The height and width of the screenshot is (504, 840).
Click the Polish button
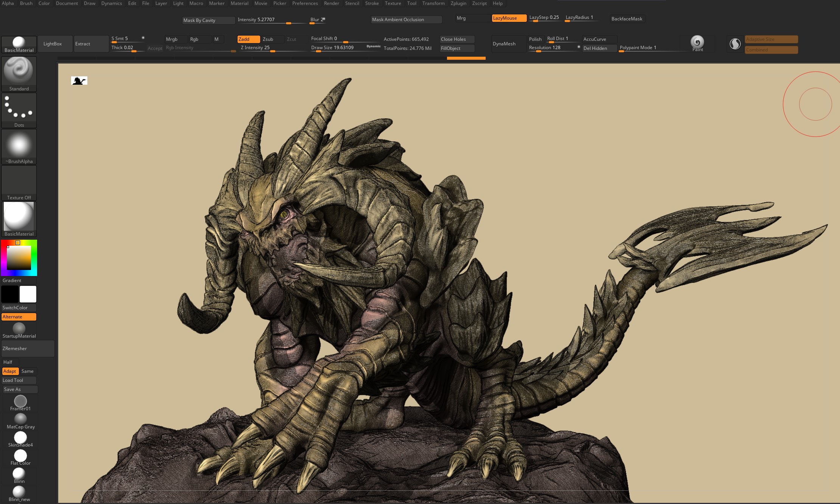(x=535, y=39)
